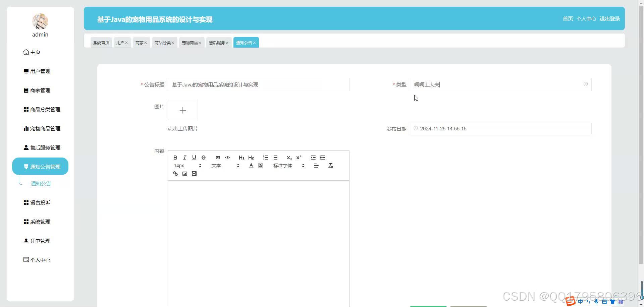This screenshot has width=644, height=307.
Task: Clear the 类型 input with the circle icon
Action: tap(585, 84)
